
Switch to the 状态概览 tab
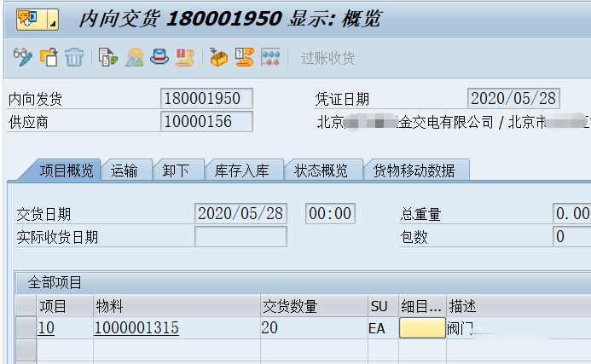[x=322, y=170]
